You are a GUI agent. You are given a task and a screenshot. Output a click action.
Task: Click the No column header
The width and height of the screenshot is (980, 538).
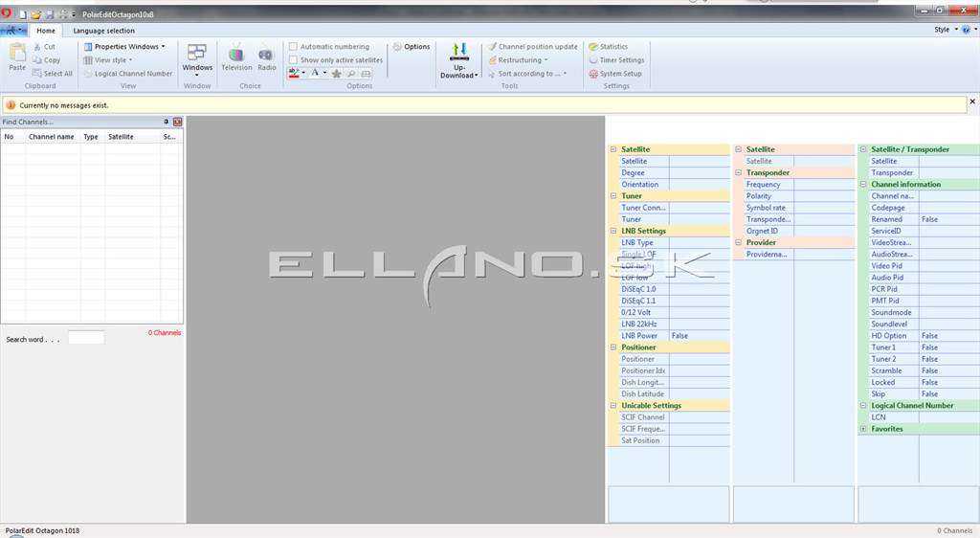click(x=12, y=136)
